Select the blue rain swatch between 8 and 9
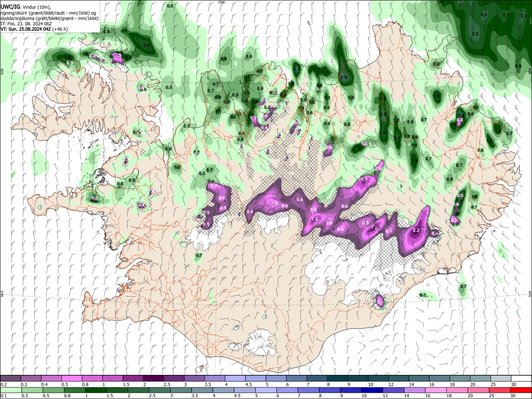532x399 pixels. point(329,390)
